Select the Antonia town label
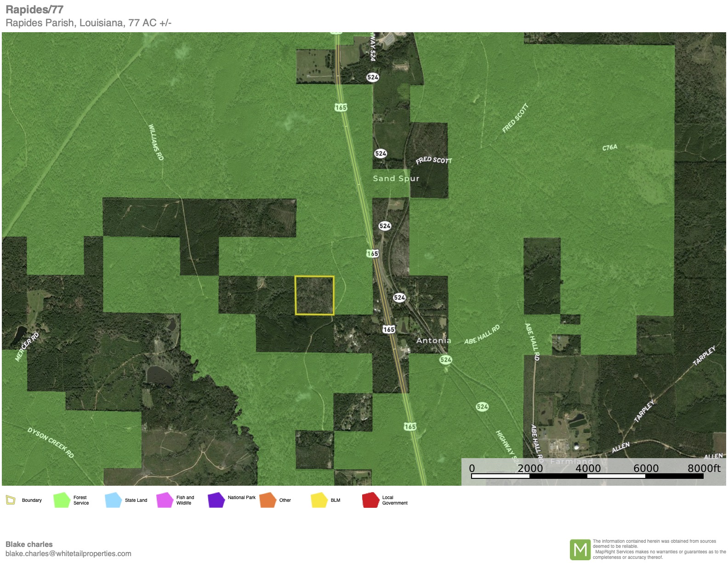Viewport: 728px width, 563px height. [433, 340]
